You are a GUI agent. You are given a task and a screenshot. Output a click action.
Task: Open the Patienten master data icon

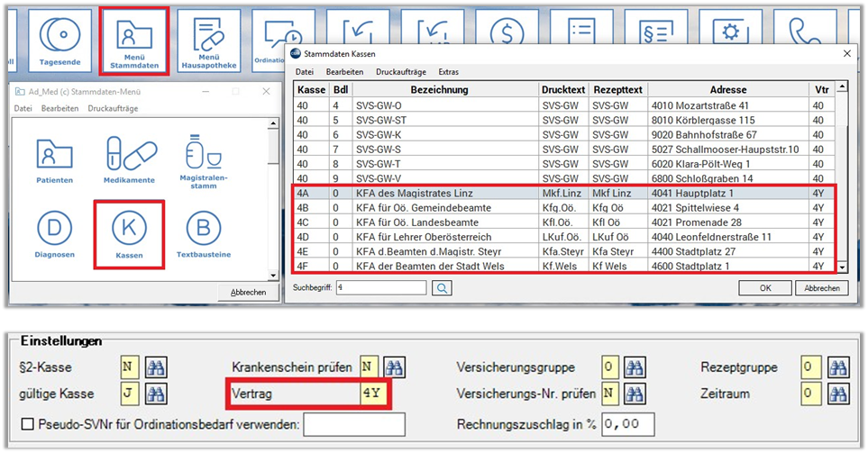pos(55,160)
